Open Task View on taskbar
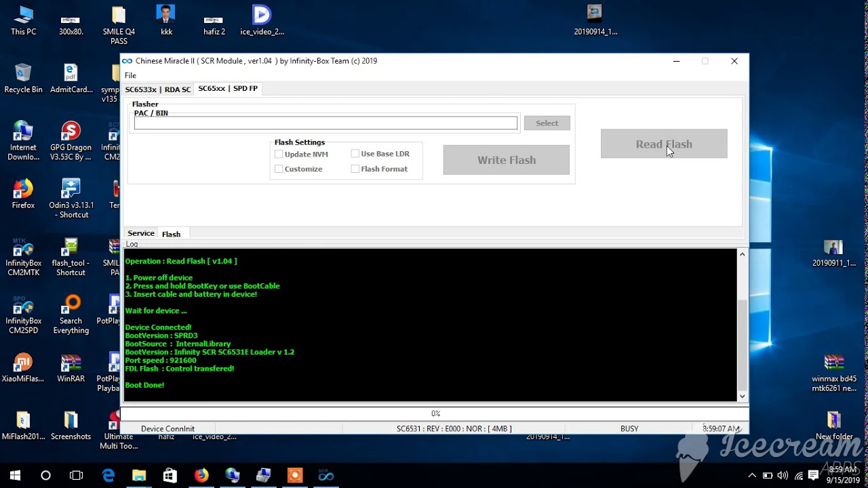The image size is (868, 488). pos(77,475)
